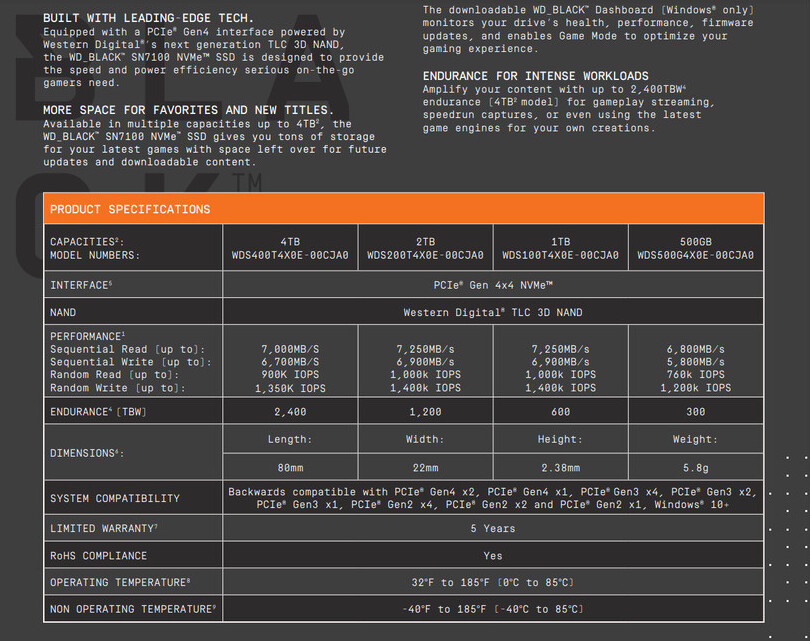Click the 22mm width value
This screenshot has height=641, width=810.
[425, 468]
